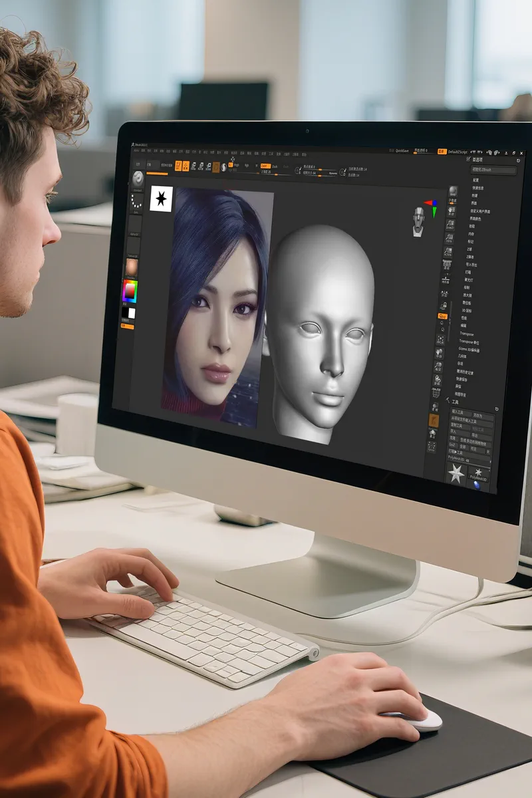
Task: Select the large star PolyMesh3D tool
Action: point(456,473)
